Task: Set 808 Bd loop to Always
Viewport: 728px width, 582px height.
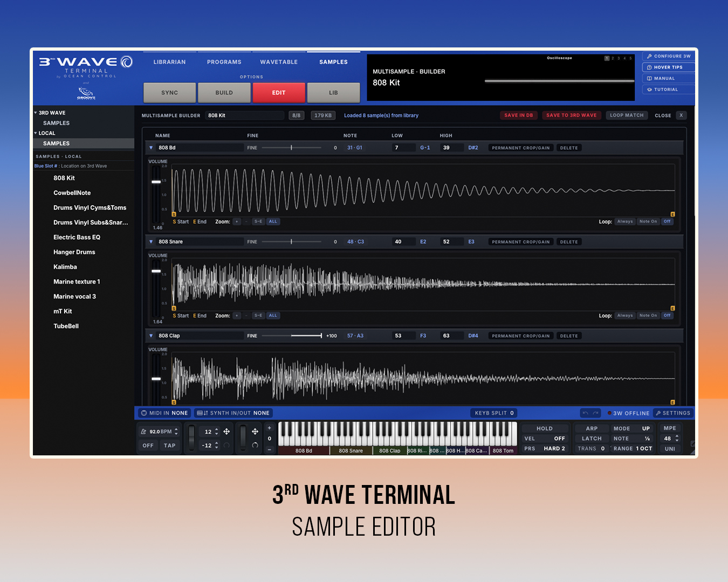Action: coord(625,221)
